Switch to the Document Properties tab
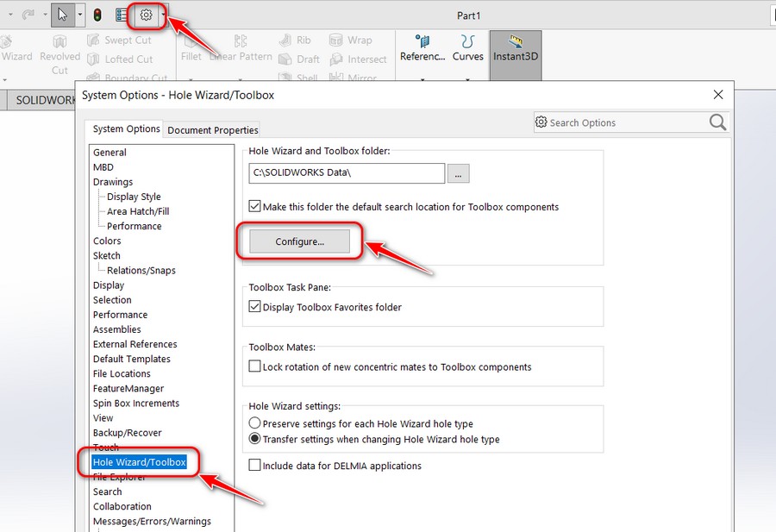Viewport: 776px width, 532px height. (212, 130)
